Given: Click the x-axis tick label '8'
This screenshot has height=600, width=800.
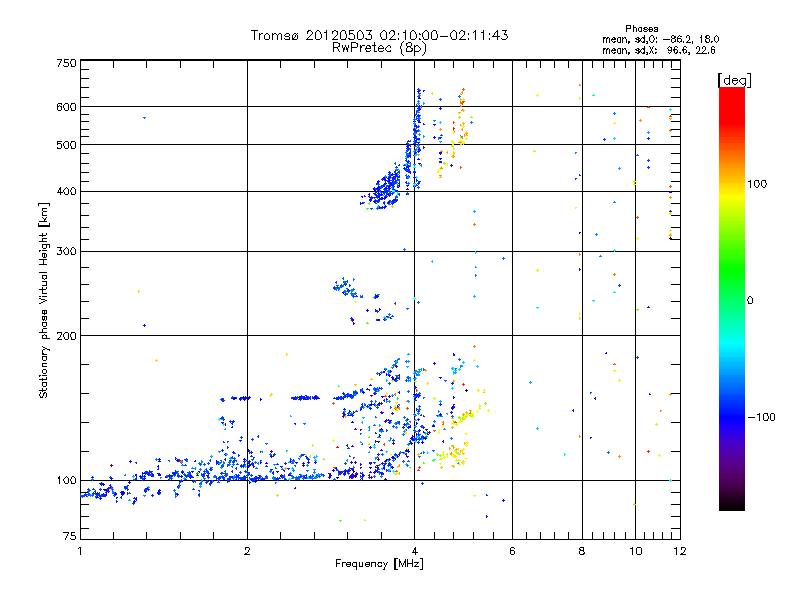Looking at the screenshot, I should tap(582, 551).
